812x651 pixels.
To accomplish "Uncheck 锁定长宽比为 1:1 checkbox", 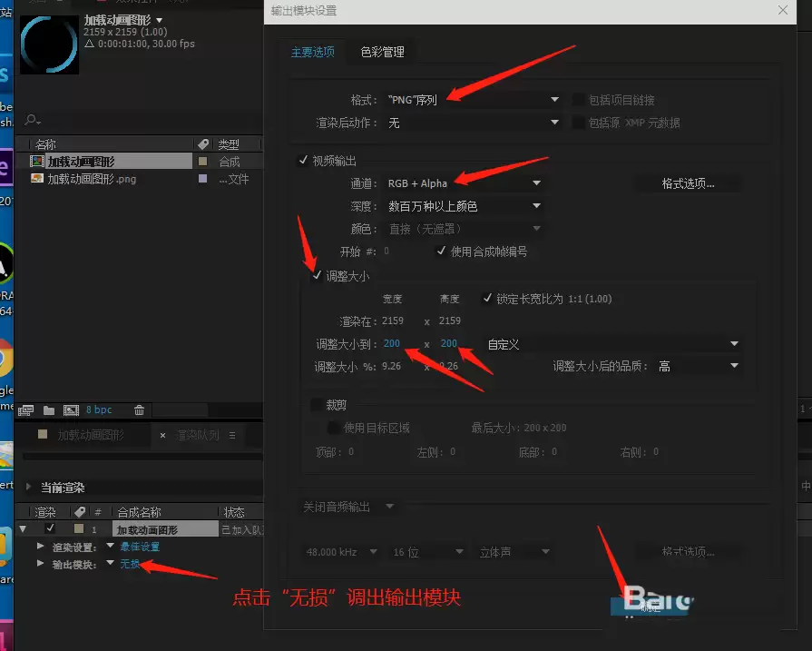I will pos(487,298).
